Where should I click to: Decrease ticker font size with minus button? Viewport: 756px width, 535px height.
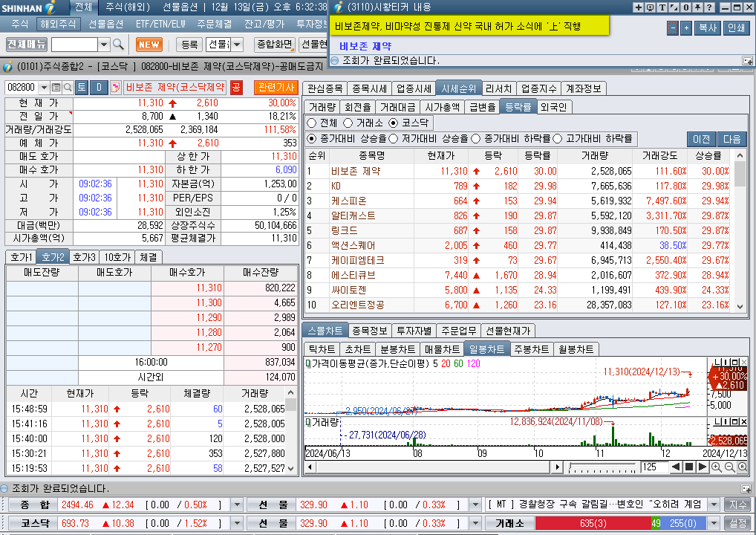click(x=673, y=28)
